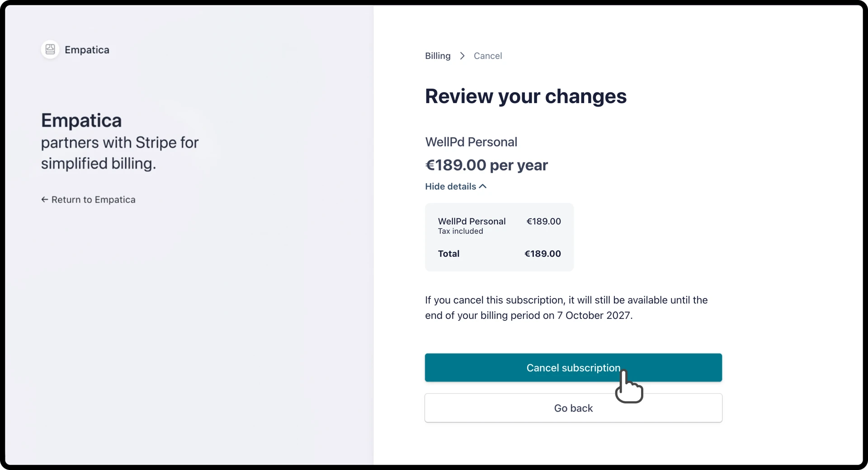This screenshot has width=868, height=470.
Task: Confirm with Cancel subscription button
Action: [x=573, y=368]
